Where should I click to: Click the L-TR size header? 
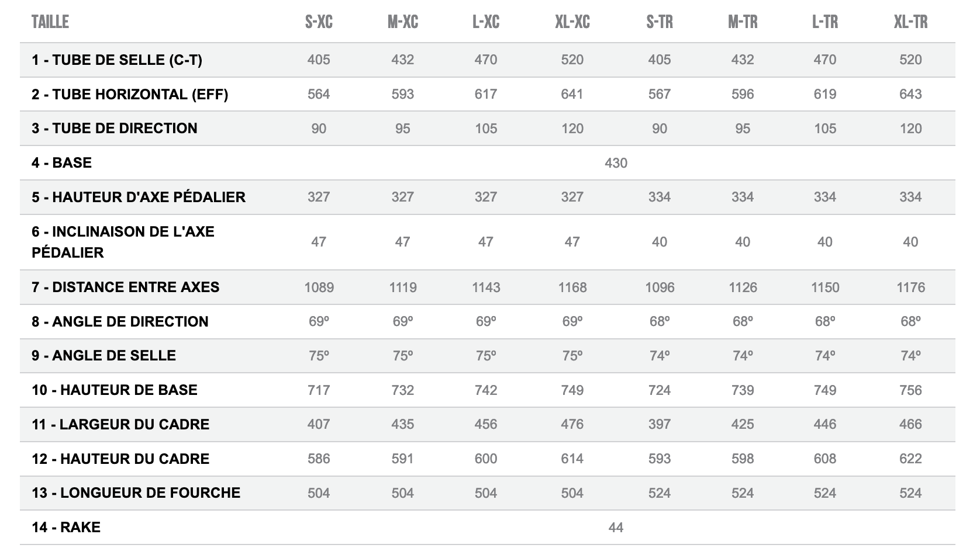(x=824, y=22)
